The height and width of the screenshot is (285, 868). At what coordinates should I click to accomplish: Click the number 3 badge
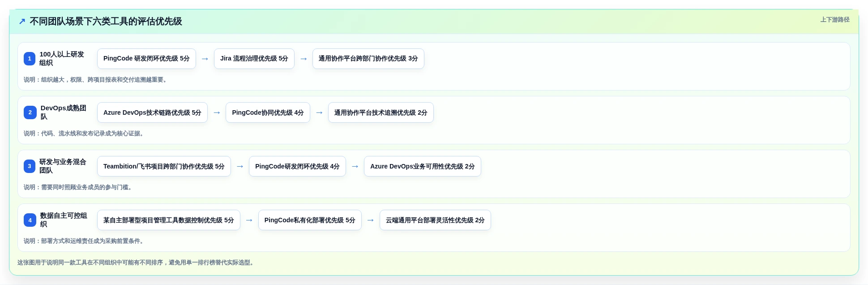30,166
